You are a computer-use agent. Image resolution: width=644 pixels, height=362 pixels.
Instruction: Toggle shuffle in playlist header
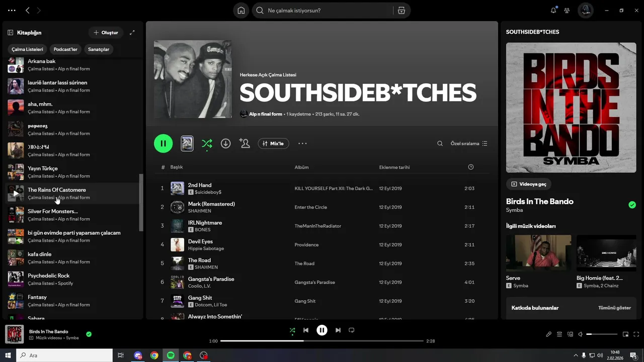(207, 144)
